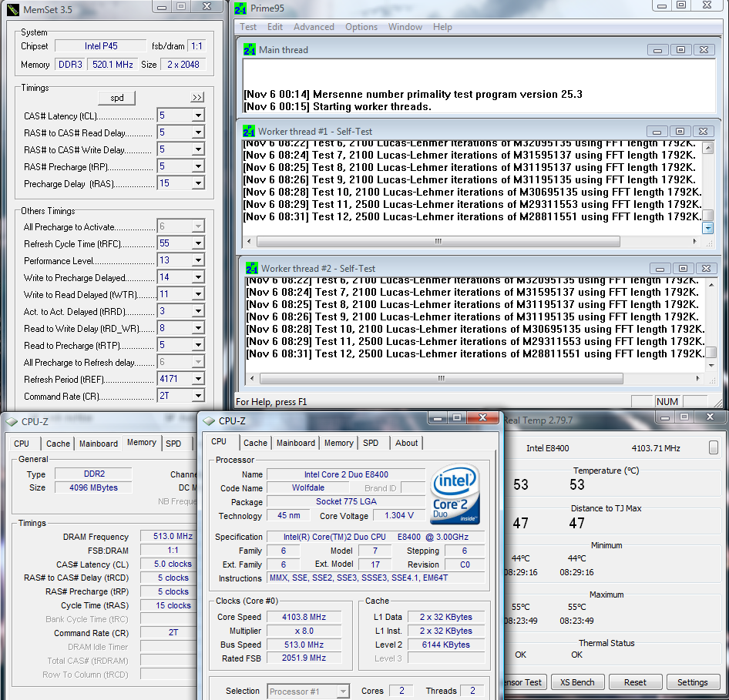
Task: Minimize the Worker thread #2 sub-window
Action: pos(659,269)
